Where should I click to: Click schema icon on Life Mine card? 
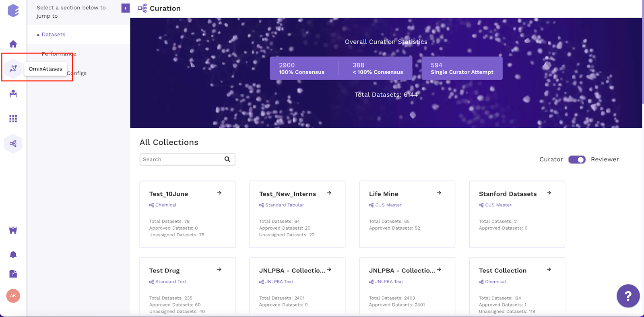tap(371, 205)
